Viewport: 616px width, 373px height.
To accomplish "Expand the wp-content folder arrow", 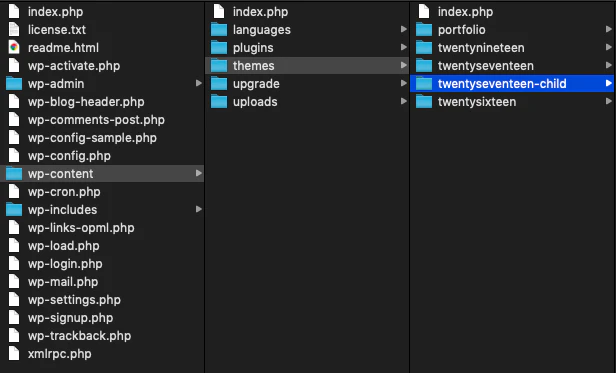I will click(199, 173).
